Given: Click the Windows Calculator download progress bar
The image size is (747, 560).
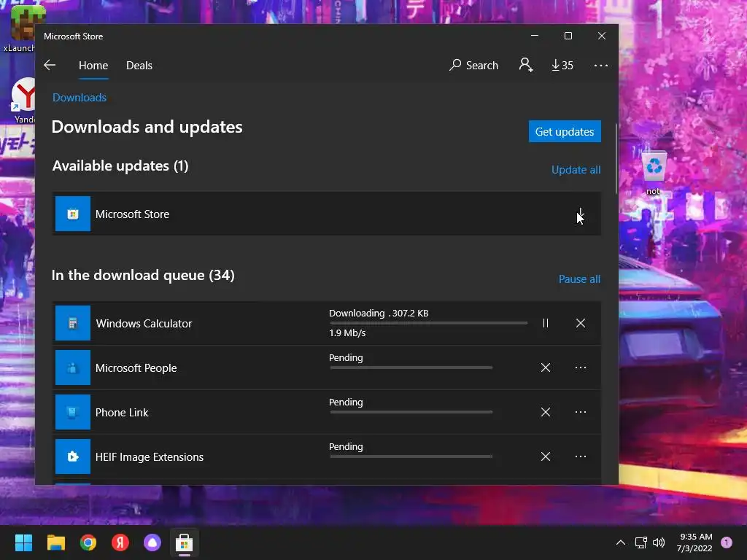Looking at the screenshot, I should pos(428,323).
